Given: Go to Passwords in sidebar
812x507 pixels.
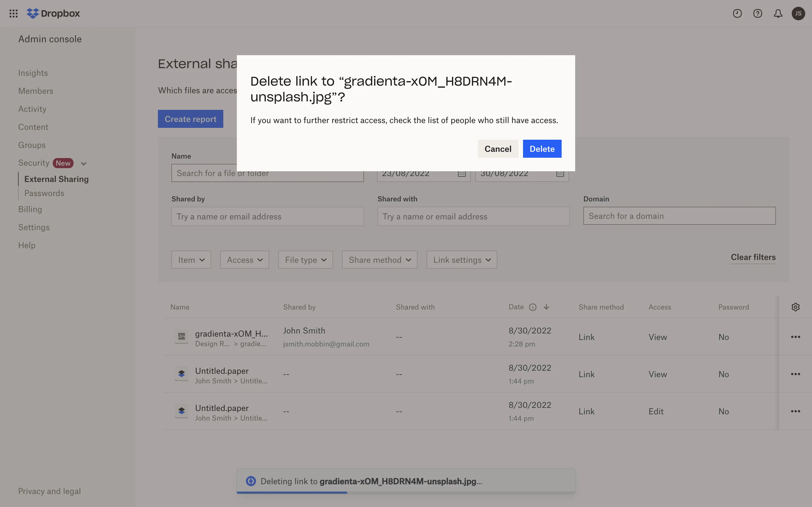Looking at the screenshot, I should click(x=44, y=193).
